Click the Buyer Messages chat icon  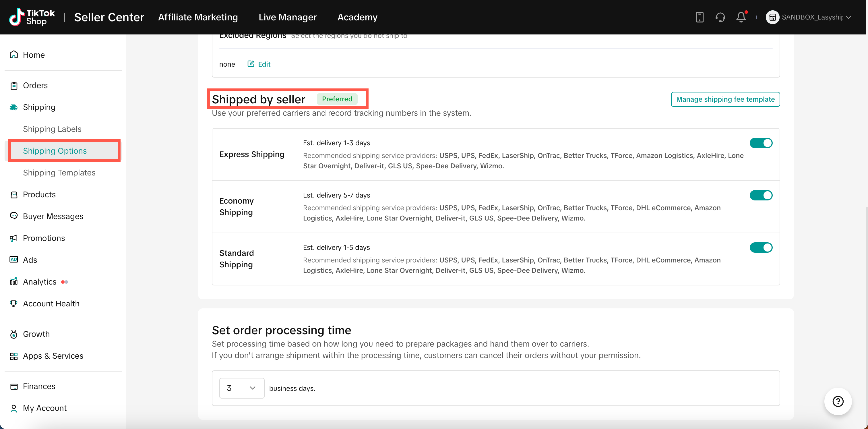tap(14, 216)
